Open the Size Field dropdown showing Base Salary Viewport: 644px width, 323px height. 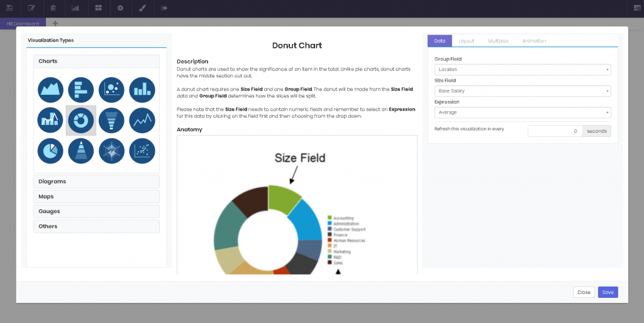coord(523,90)
